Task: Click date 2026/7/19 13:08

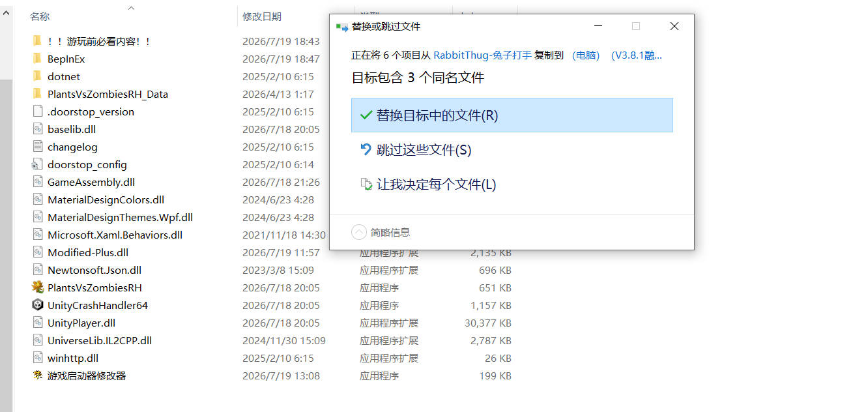Action: [281, 375]
